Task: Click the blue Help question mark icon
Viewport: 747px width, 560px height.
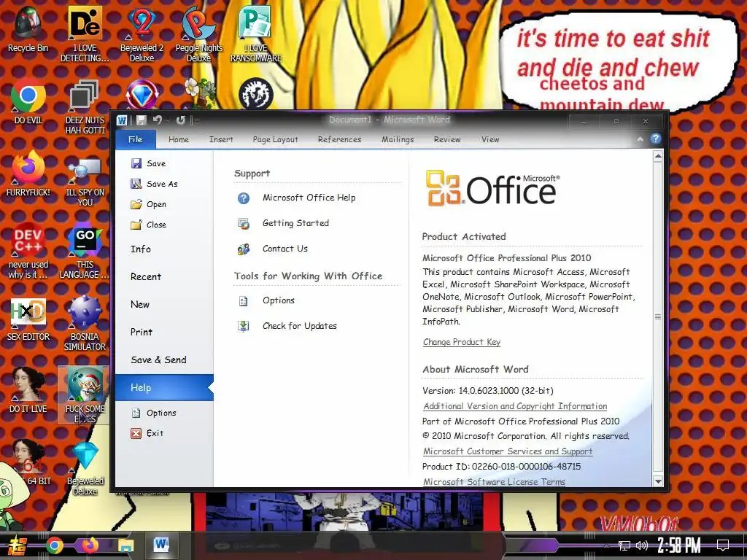Action: pyautogui.click(x=656, y=139)
